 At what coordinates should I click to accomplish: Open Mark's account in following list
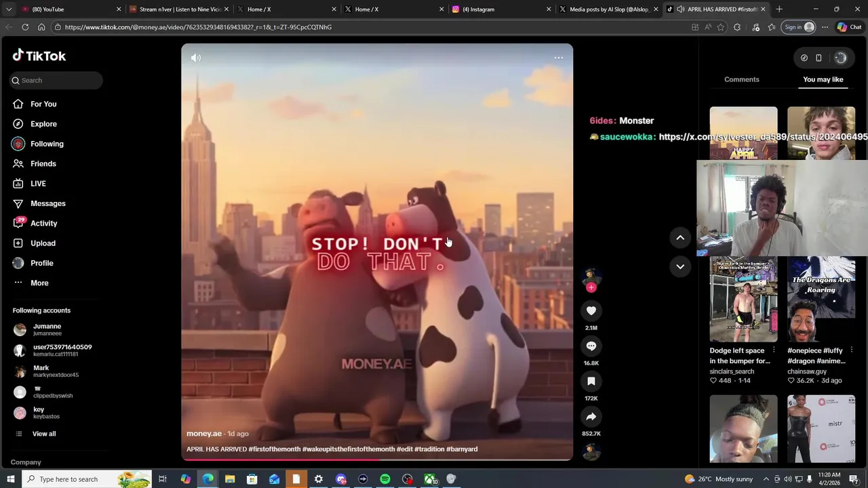click(x=54, y=371)
